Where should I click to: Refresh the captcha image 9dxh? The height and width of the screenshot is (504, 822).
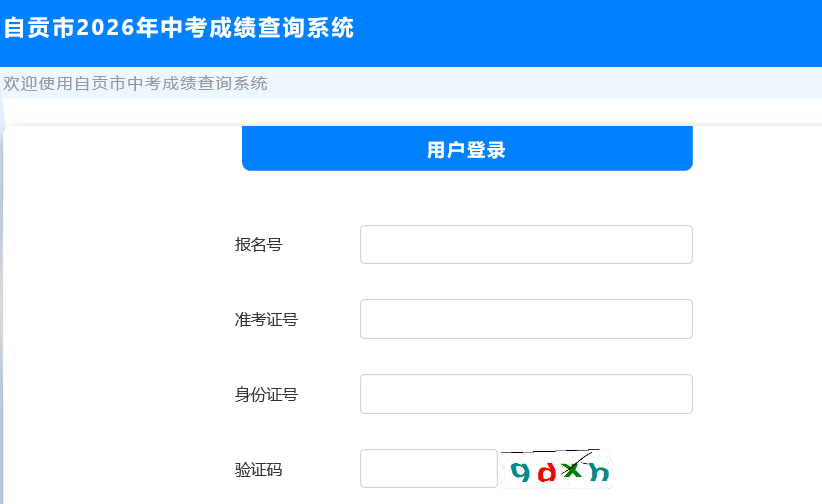tap(557, 469)
